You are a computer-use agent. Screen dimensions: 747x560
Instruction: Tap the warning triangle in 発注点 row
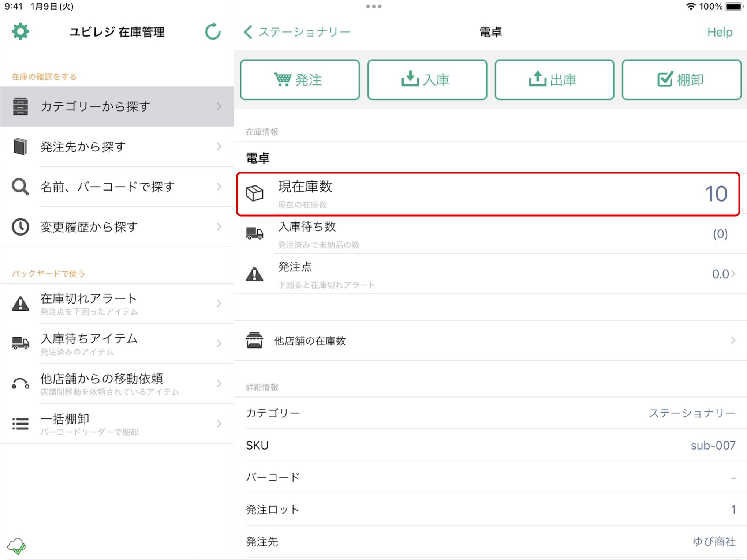pyautogui.click(x=254, y=274)
